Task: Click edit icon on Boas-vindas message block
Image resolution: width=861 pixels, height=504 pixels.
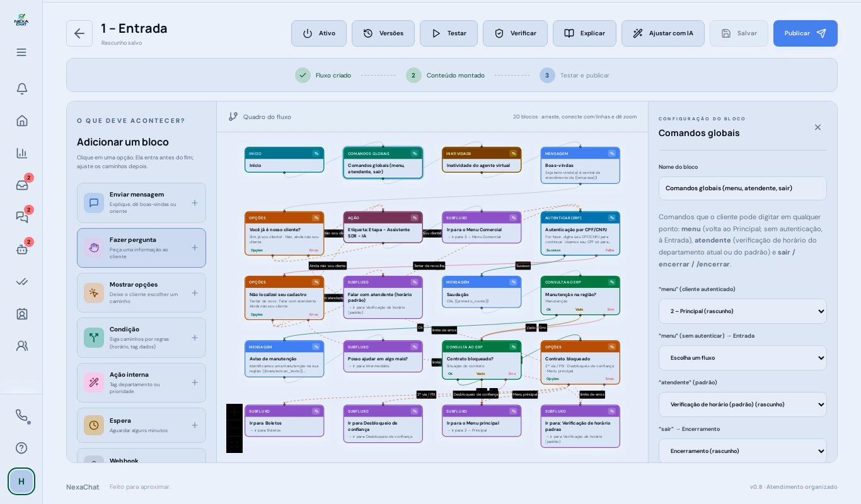Action: point(611,153)
